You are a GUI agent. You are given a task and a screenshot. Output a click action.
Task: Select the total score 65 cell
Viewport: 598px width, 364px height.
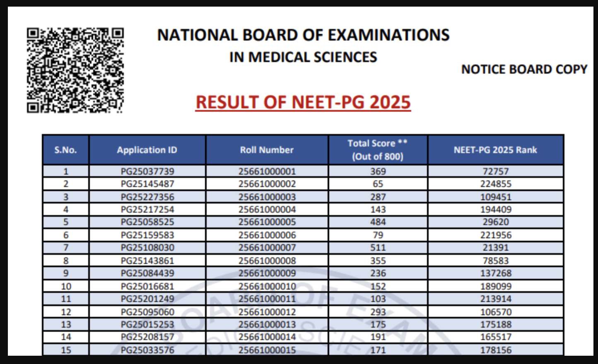pos(378,184)
